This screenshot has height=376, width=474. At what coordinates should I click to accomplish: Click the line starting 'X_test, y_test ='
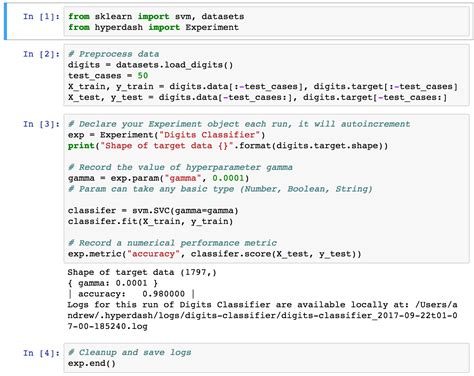click(x=257, y=98)
